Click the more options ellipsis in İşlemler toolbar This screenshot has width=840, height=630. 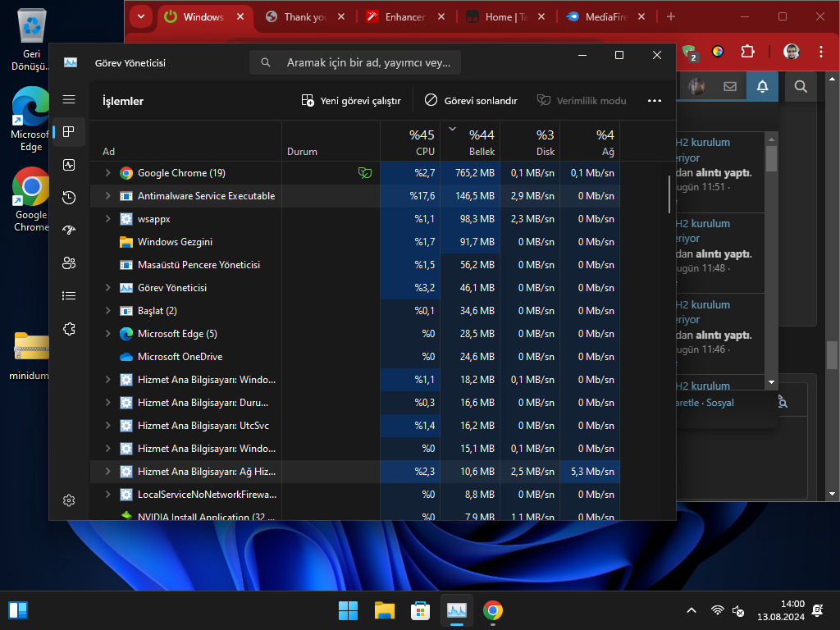[x=654, y=101]
